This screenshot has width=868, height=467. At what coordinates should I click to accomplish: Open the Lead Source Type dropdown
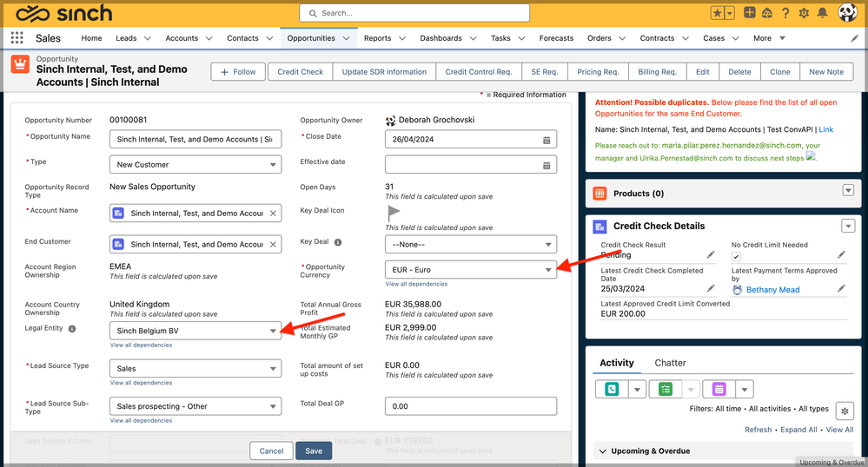point(195,369)
